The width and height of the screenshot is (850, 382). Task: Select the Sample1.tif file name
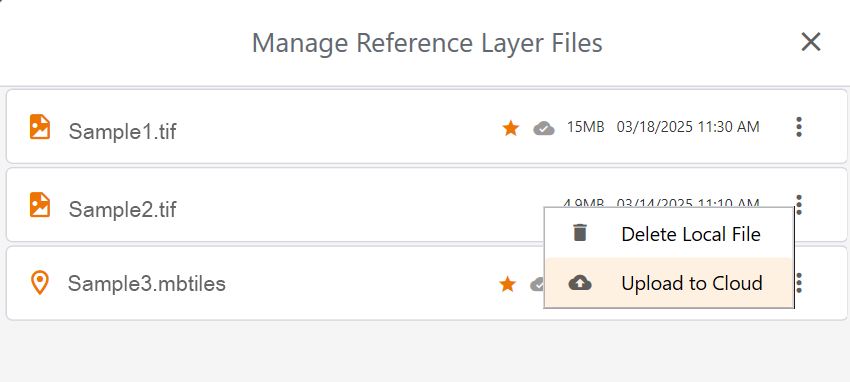[123, 131]
